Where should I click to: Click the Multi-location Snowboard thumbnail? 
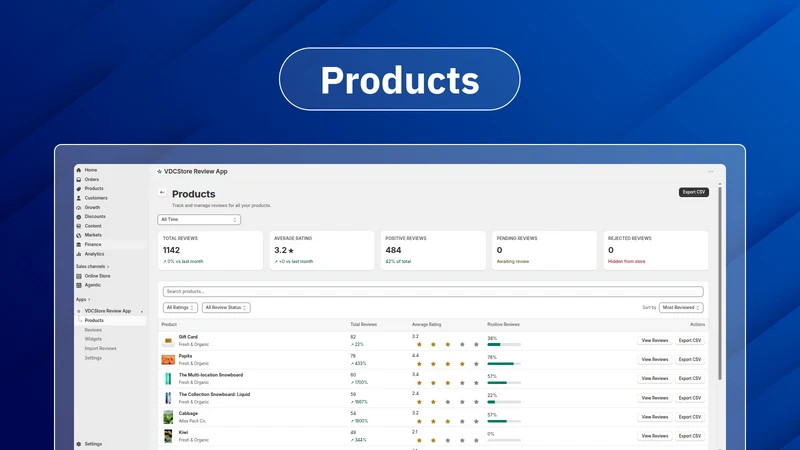pos(168,379)
